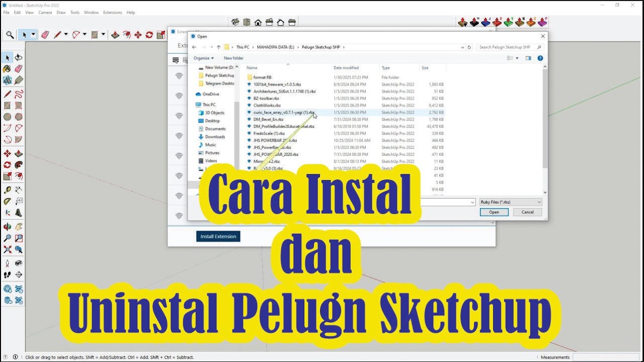Expand the address path history dropdown

click(462, 47)
